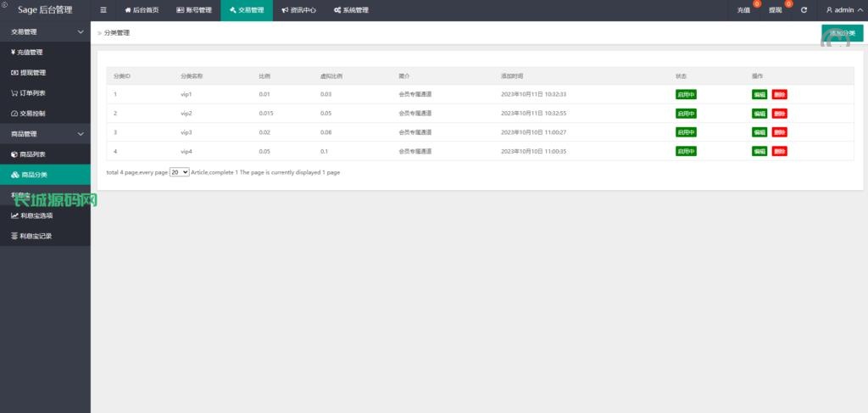The image size is (868, 413).
Task: Open 利息宝记录 in the sidebar
Action: 36,236
